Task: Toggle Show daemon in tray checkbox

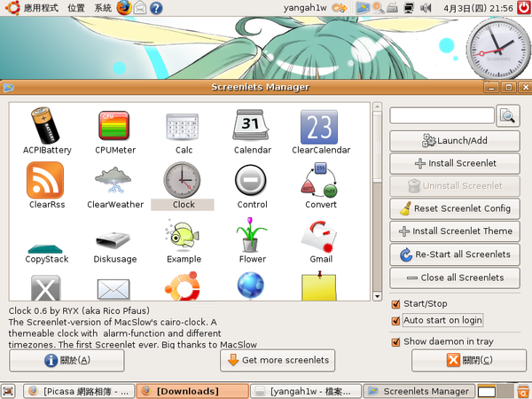Action: coord(395,342)
